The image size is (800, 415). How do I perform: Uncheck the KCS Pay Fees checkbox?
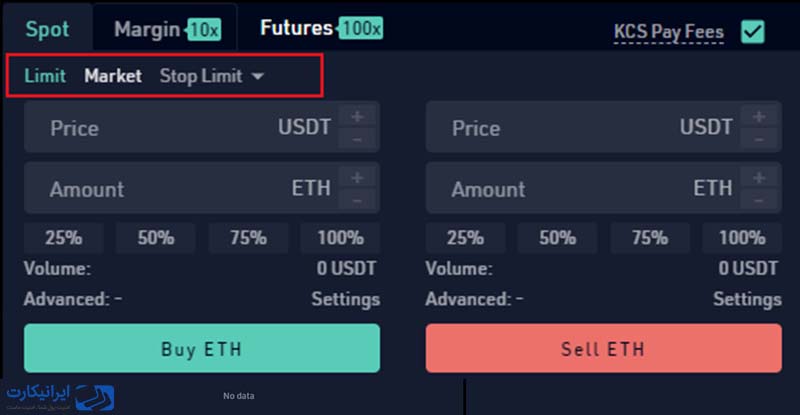pyautogui.click(x=753, y=32)
